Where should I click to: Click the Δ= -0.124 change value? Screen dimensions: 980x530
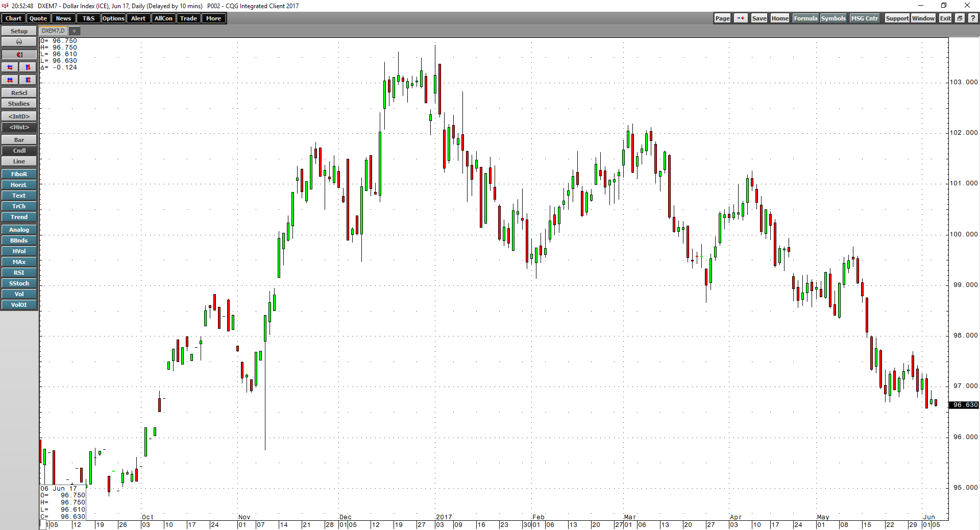(x=59, y=67)
